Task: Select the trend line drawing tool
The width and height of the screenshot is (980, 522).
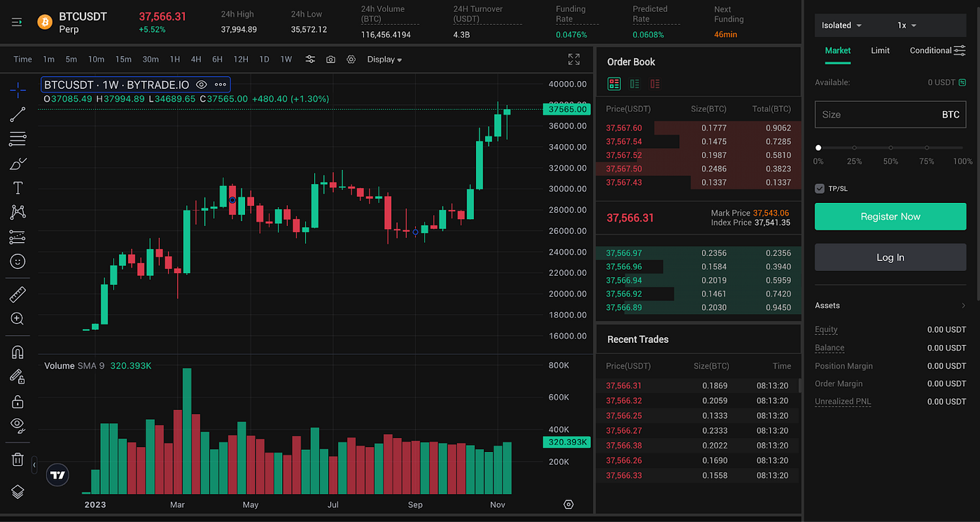Action: pos(17,114)
